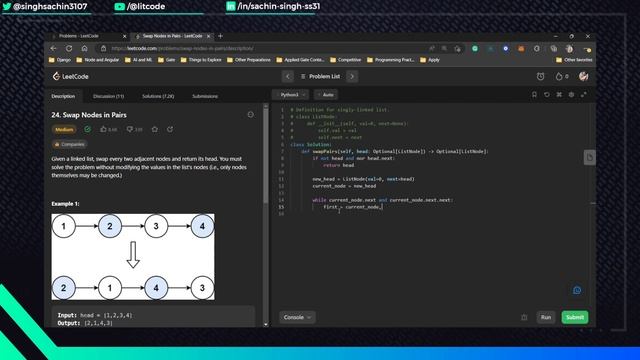Click "24. Swap Nodes in Pairs" title
Viewport: 640px width, 360px height.
coord(89,115)
